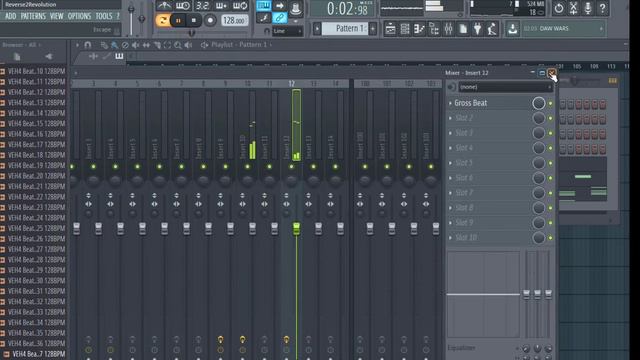This screenshot has width=640, height=360.
Task: Click the download arrow icon near DAW WARS
Action: 512,29
